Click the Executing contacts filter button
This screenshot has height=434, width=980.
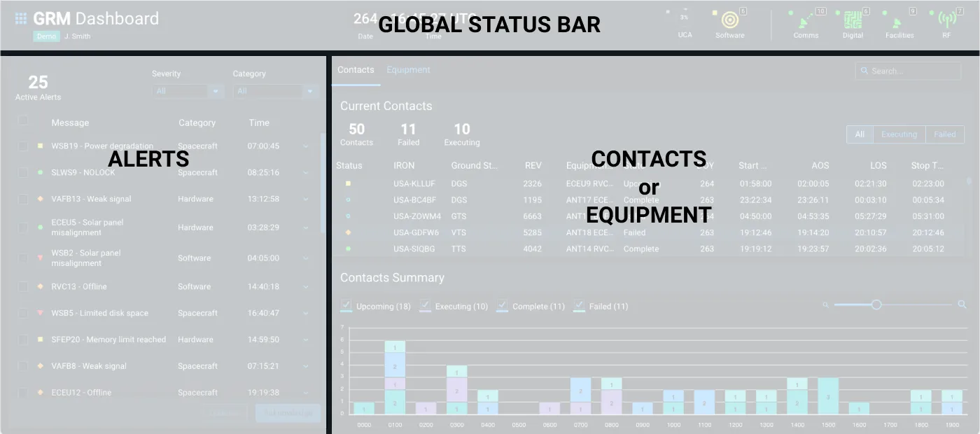click(x=898, y=134)
